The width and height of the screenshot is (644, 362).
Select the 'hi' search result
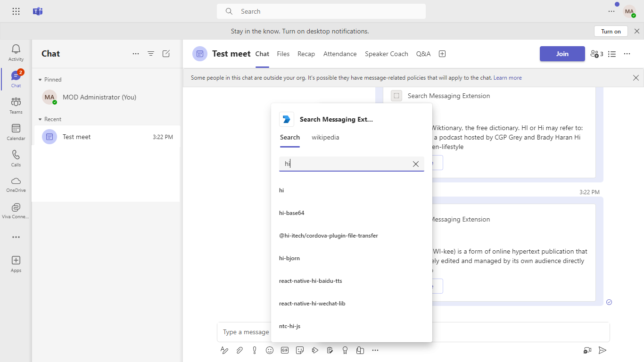(x=352, y=190)
